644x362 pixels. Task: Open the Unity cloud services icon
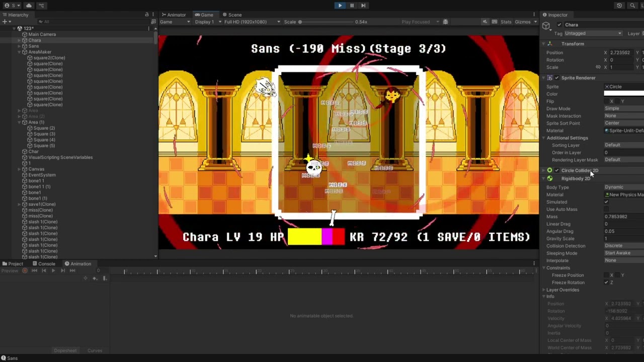click(x=29, y=6)
